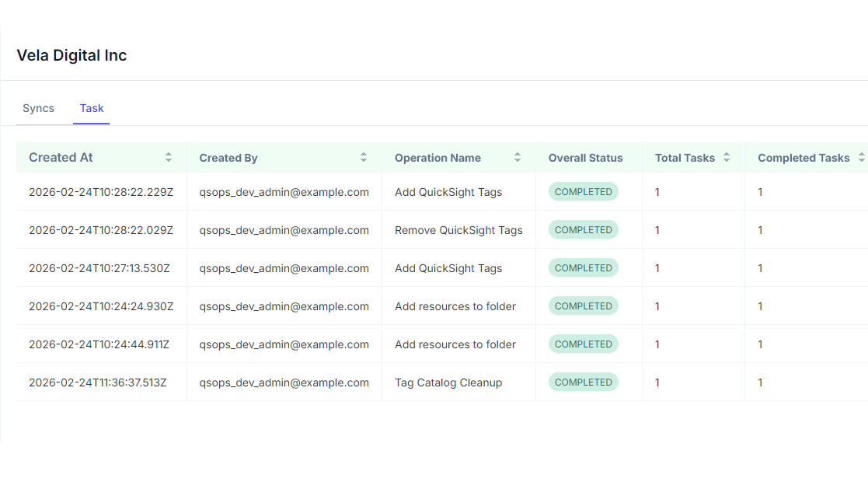
Task: Click Add resources to folder in 10:24:24.930Z row
Action: tap(455, 306)
